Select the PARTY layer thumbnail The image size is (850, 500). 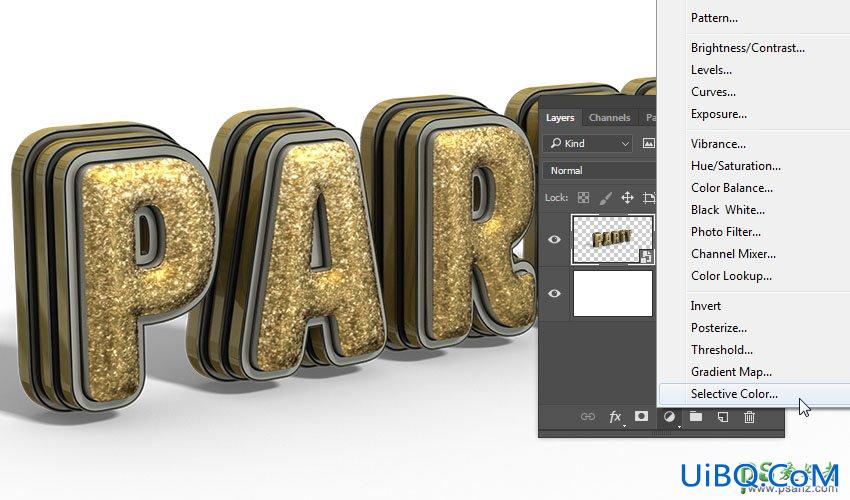(x=613, y=239)
